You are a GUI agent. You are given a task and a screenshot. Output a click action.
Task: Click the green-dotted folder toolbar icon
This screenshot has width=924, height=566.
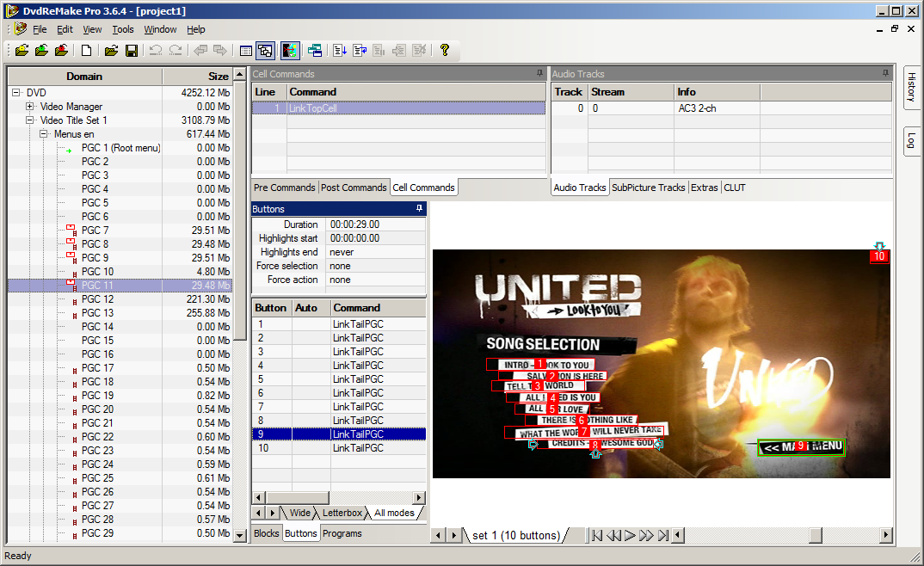pyautogui.click(x=41, y=51)
